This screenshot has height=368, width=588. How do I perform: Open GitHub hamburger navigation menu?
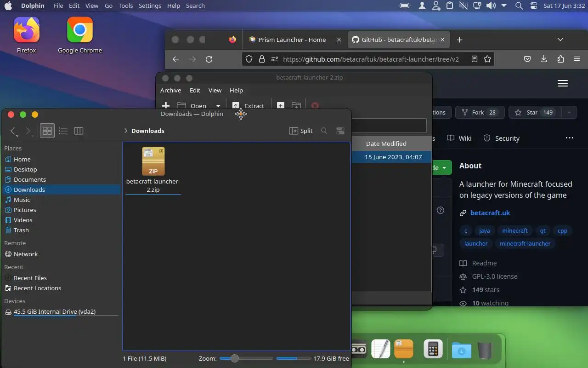(563, 83)
